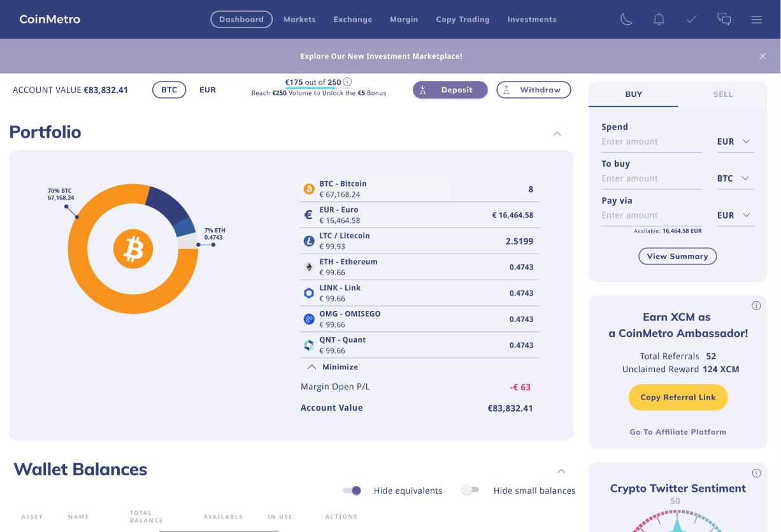Image resolution: width=781 pixels, height=532 pixels.
Task: Click Explore Our New Investment Marketplace text
Action: 381,56
